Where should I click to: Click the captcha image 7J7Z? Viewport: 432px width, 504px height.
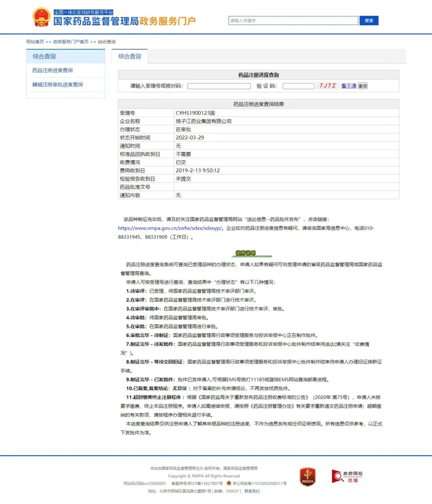point(327,86)
